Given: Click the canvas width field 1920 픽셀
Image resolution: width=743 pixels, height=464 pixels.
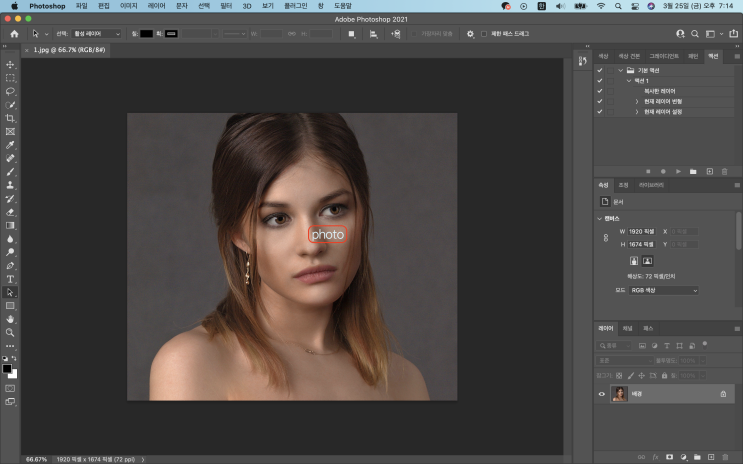Looking at the screenshot, I should pyautogui.click(x=642, y=231).
